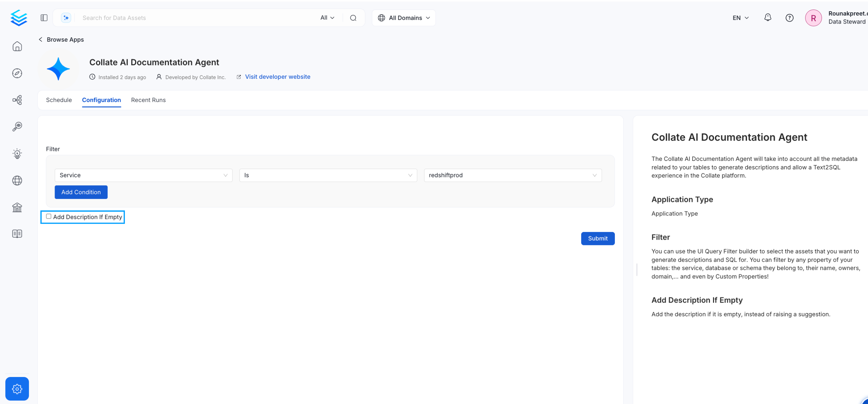Open the 'Is' operator dropdown
The height and width of the screenshot is (404, 868).
click(328, 175)
